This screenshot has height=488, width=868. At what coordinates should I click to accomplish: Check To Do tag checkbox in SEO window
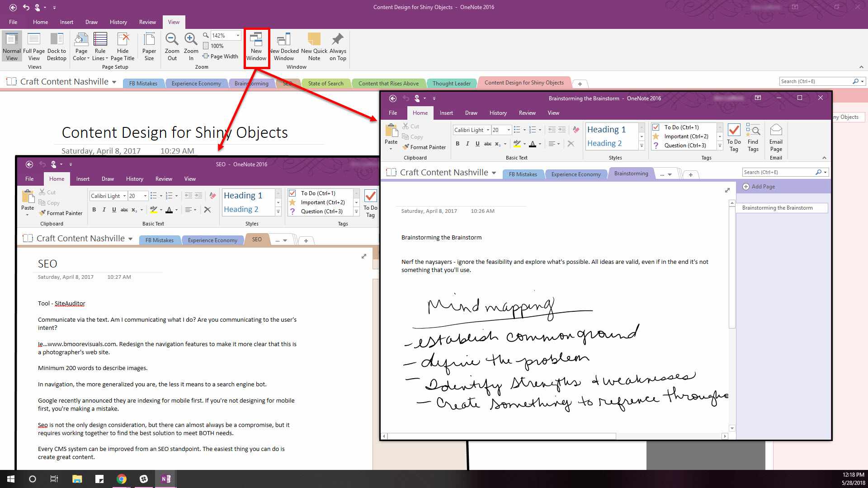[x=292, y=193]
